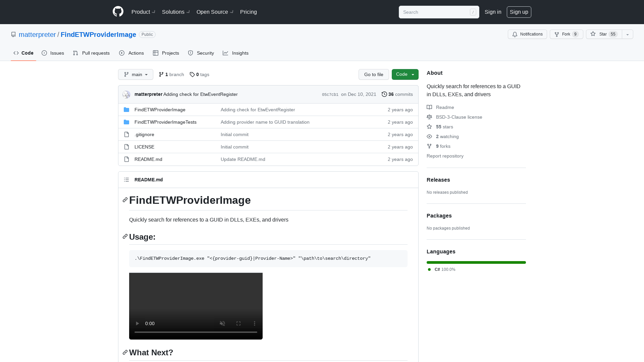Click the anchor link icon beside Usage heading

[125, 237]
